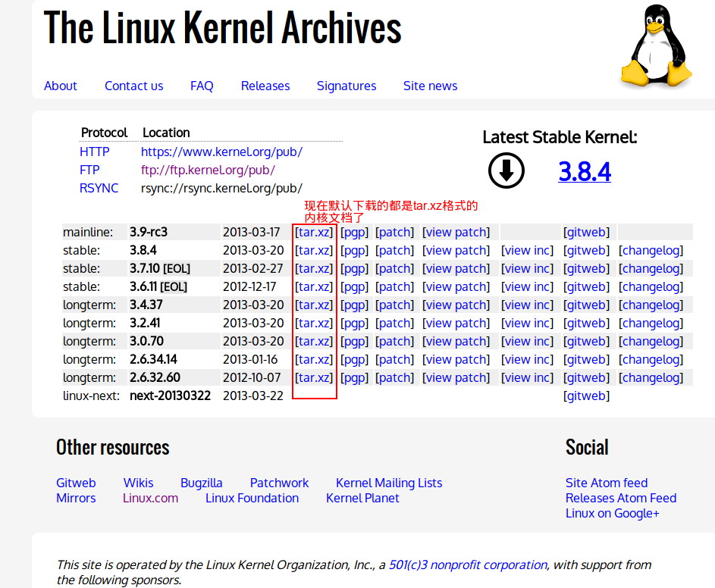Open the HTTP kernel.org pub location link
715x588 pixels.
[221, 152]
